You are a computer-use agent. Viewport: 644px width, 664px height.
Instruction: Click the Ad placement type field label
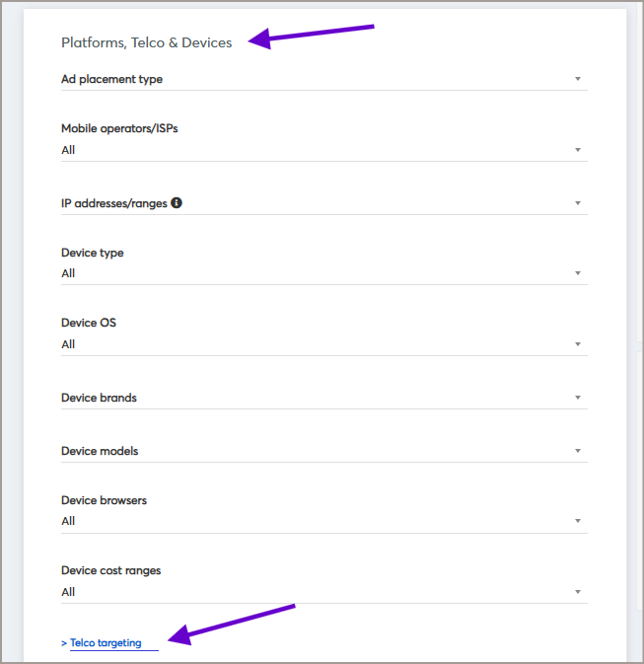pos(111,79)
